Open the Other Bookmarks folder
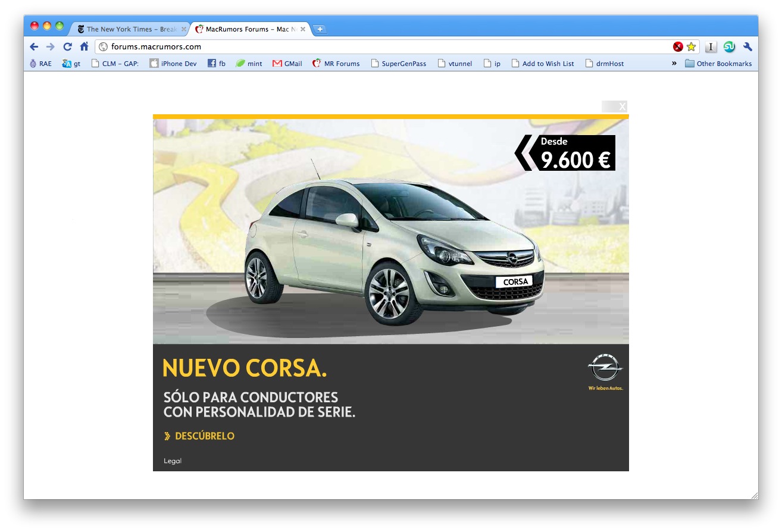 pos(718,64)
